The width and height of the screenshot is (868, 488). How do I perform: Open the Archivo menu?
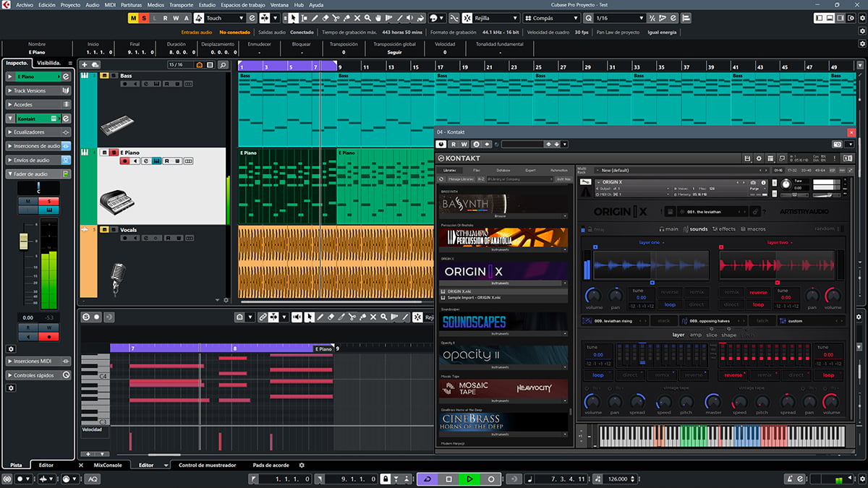coord(24,4)
